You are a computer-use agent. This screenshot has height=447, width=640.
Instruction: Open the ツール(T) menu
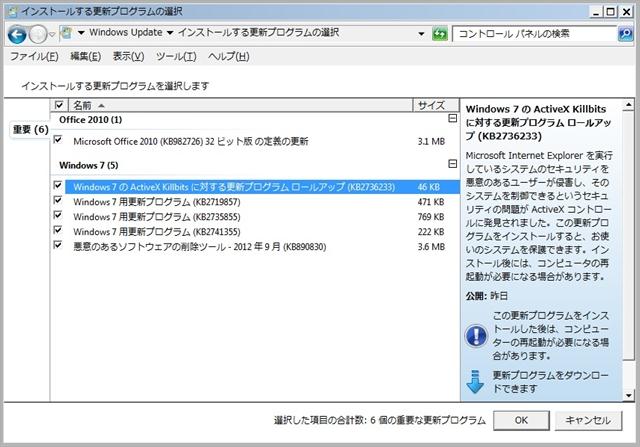176,56
